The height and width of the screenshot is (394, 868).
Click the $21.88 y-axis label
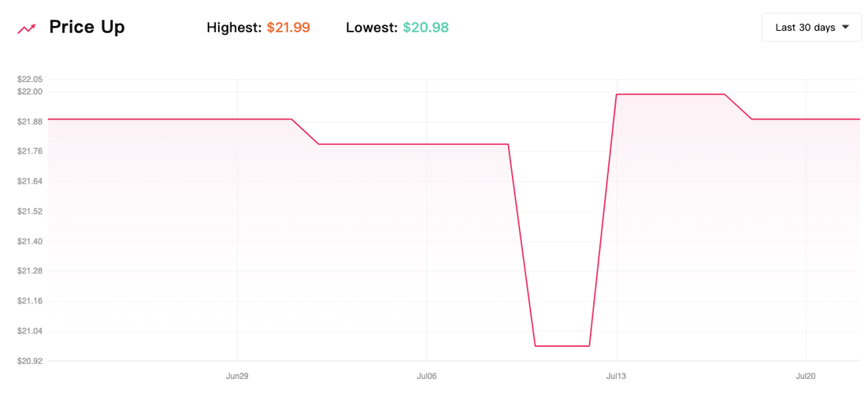[31, 121]
